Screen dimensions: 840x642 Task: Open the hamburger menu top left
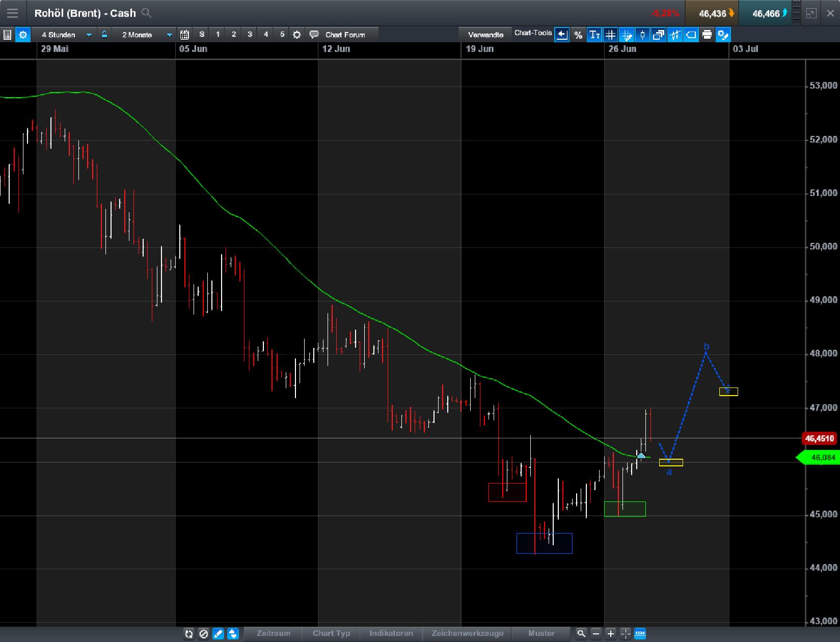pos(12,13)
